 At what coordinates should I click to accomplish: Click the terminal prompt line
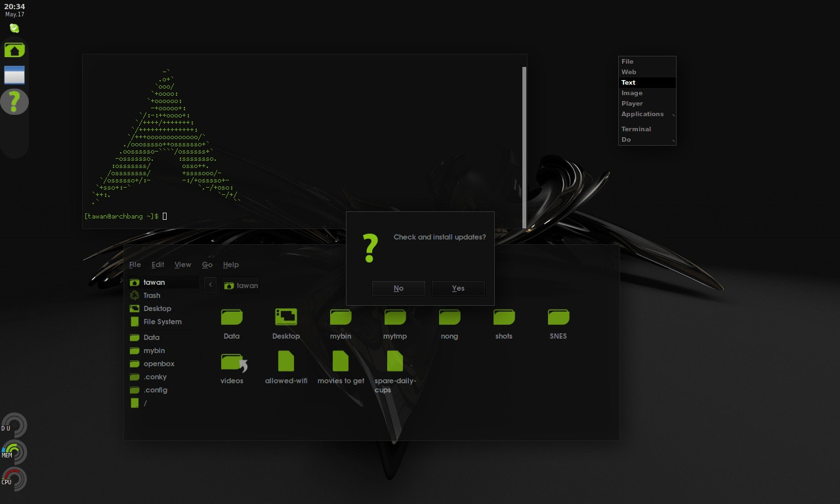[125, 216]
